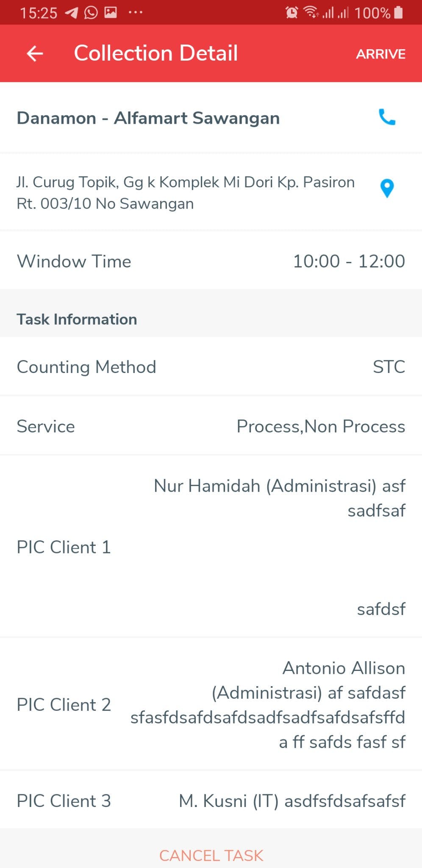The width and height of the screenshot is (422, 868).
Task: Tap the alarm clock status icon
Action: pyautogui.click(x=292, y=13)
